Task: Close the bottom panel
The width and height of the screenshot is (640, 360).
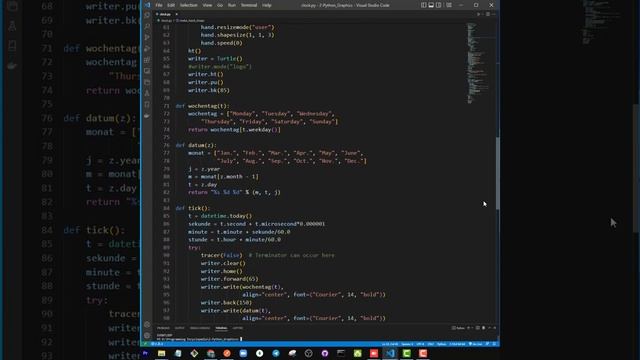Action: click(x=495, y=328)
